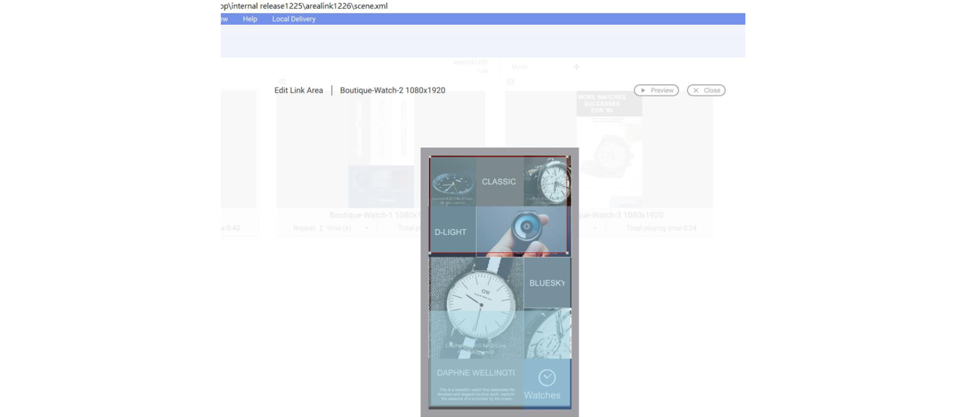
Task: Grab the bottom-left handle of red link area
Action: click(430, 253)
